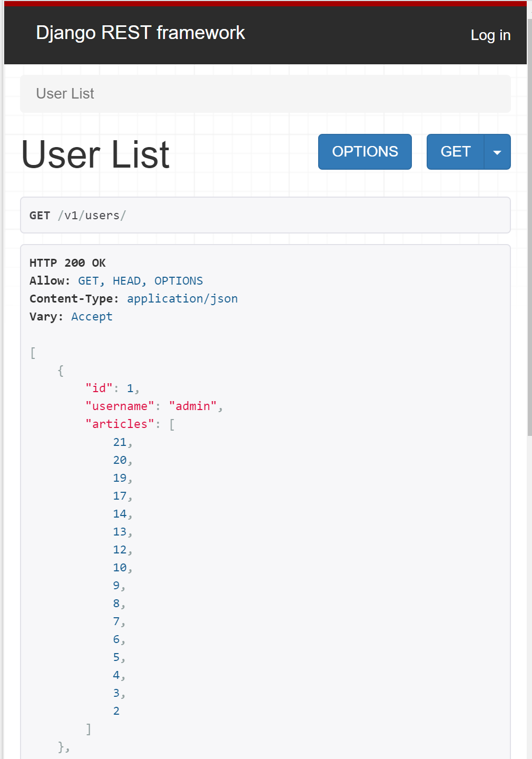This screenshot has height=759, width=532.
Task: Click the blue GET button
Action: click(455, 152)
